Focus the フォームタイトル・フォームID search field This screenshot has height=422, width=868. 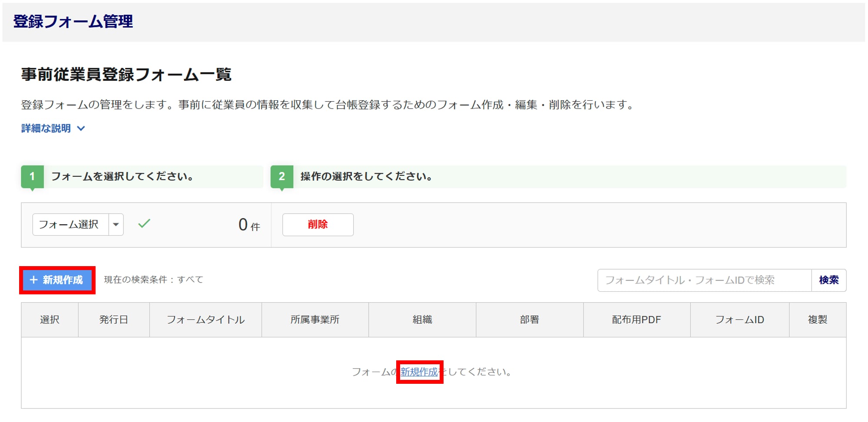coord(704,280)
